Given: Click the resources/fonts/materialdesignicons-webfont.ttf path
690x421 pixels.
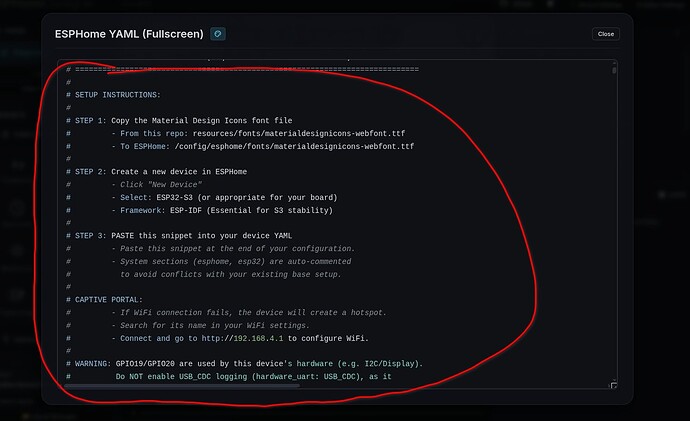Looking at the screenshot, I should coord(299,133).
